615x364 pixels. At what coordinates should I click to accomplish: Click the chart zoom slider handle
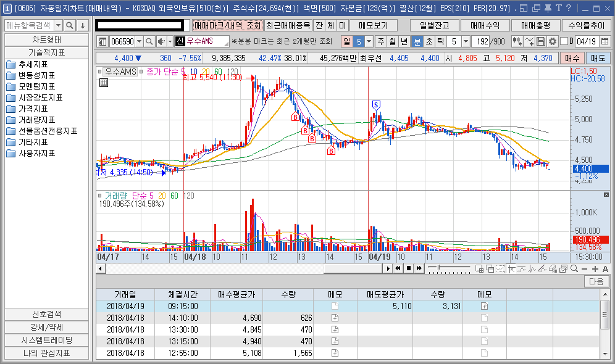click(x=439, y=267)
